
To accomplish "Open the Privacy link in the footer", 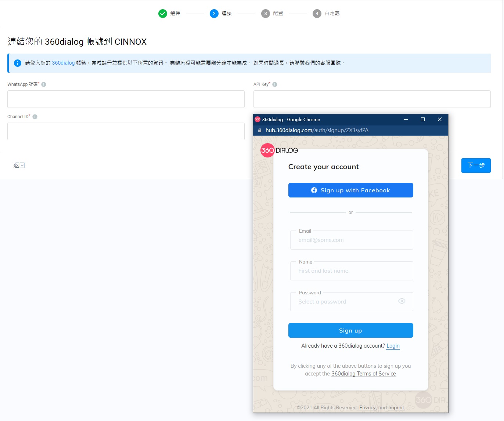I will pyautogui.click(x=367, y=407).
